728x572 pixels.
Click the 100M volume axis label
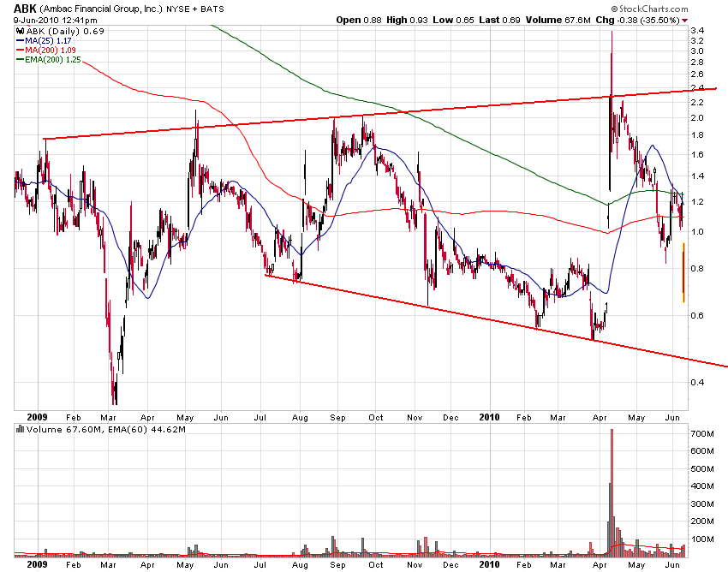tap(702, 539)
